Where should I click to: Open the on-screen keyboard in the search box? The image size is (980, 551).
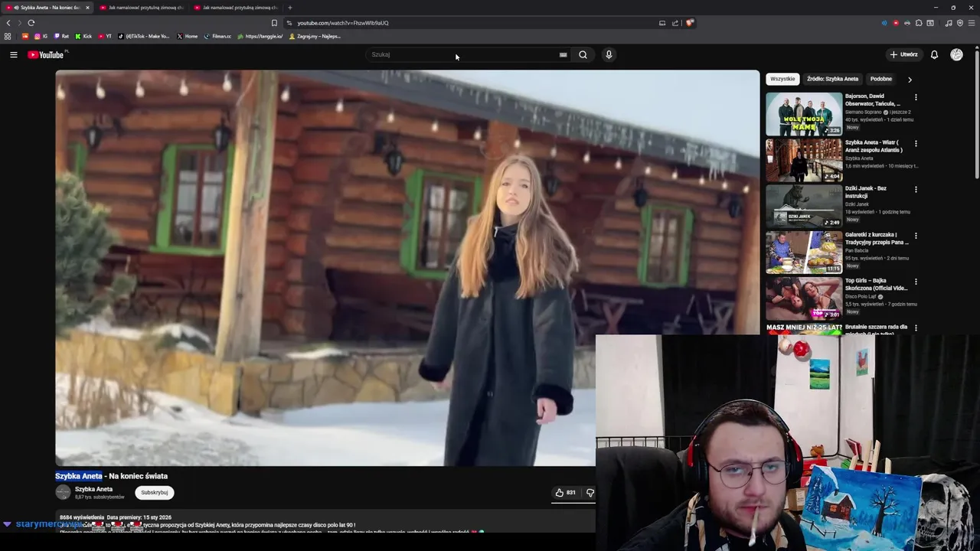[563, 54]
